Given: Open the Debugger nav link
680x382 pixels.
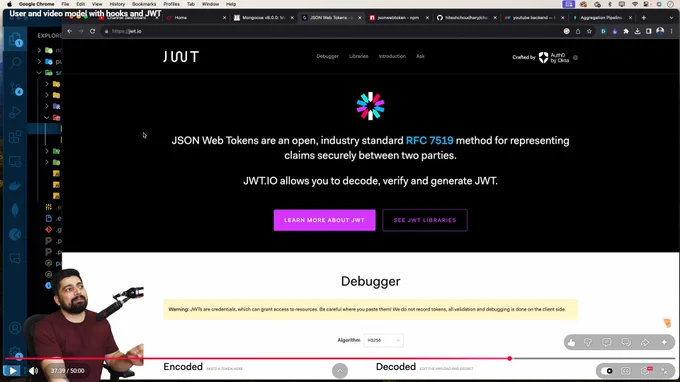Looking at the screenshot, I should [x=327, y=56].
